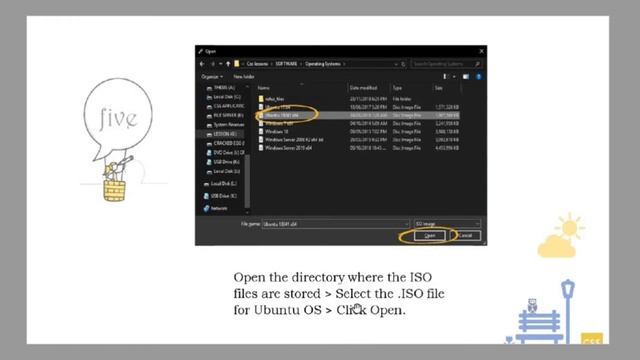Screen dimensions: 640x360
Task: Sort files by the Type column
Action: pyautogui.click(x=397, y=88)
